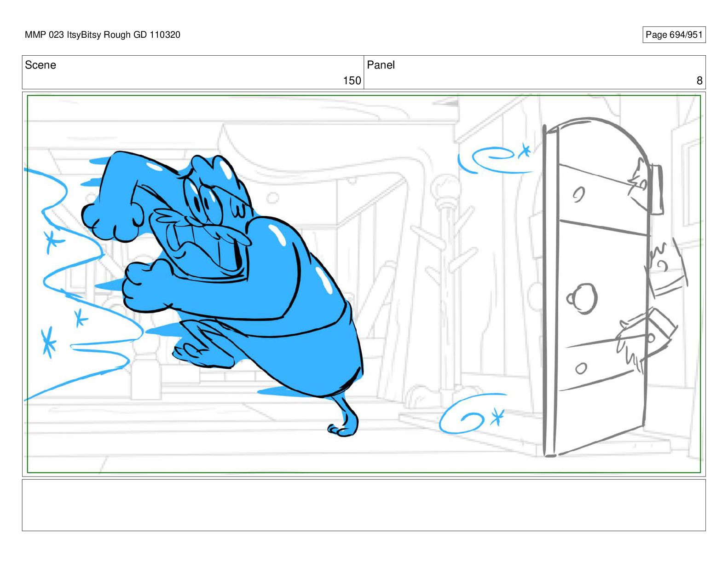Click the 'Page 694/951' page indicator
The width and height of the screenshot is (728, 564).
pos(674,35)
